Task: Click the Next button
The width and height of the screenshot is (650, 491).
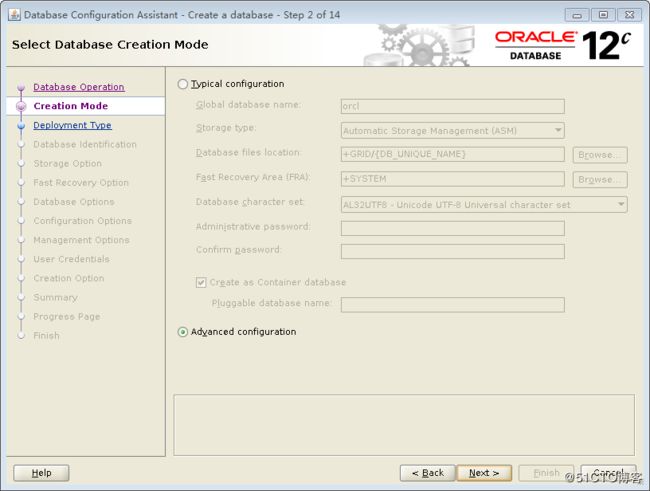Action: pyautogui.click(x=484, y=473)
